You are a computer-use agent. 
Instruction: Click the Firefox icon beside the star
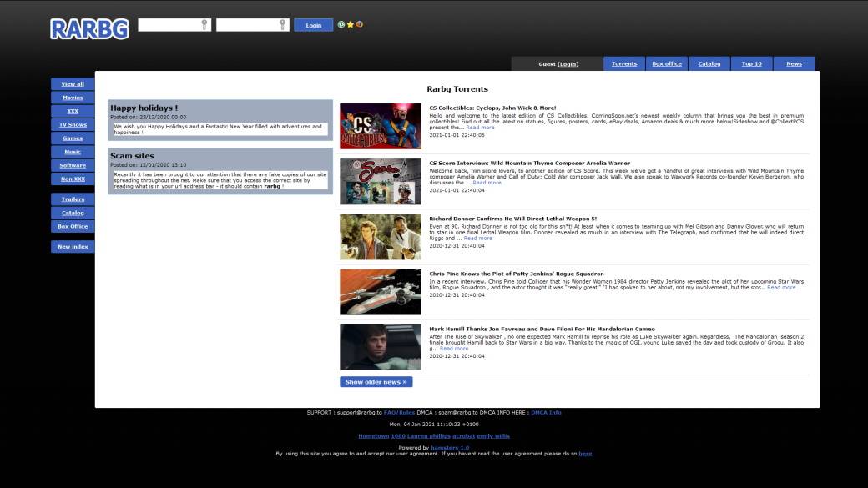(x=360, y=24)
